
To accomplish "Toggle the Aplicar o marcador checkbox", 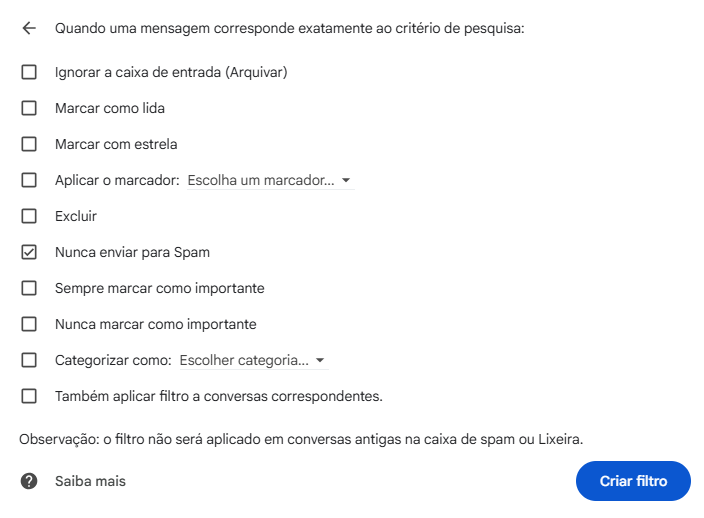I will 29,180.
